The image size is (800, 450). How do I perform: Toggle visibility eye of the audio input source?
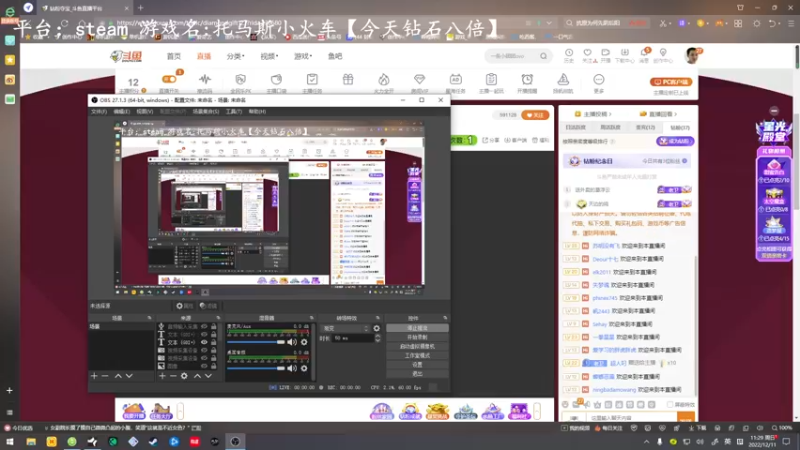204,327
